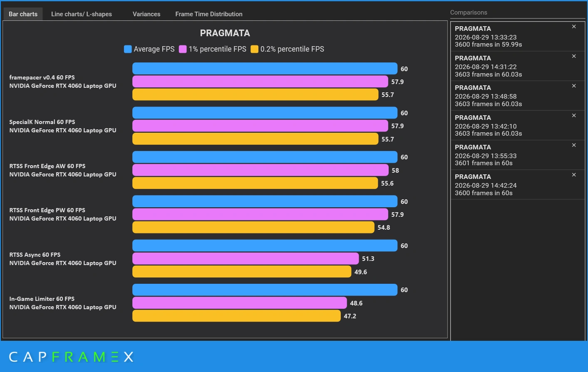Remove the 13:55:33 PRAGMATA comparison entry
The width and height of the screenshot is (588, 372).
coord(574,145)
